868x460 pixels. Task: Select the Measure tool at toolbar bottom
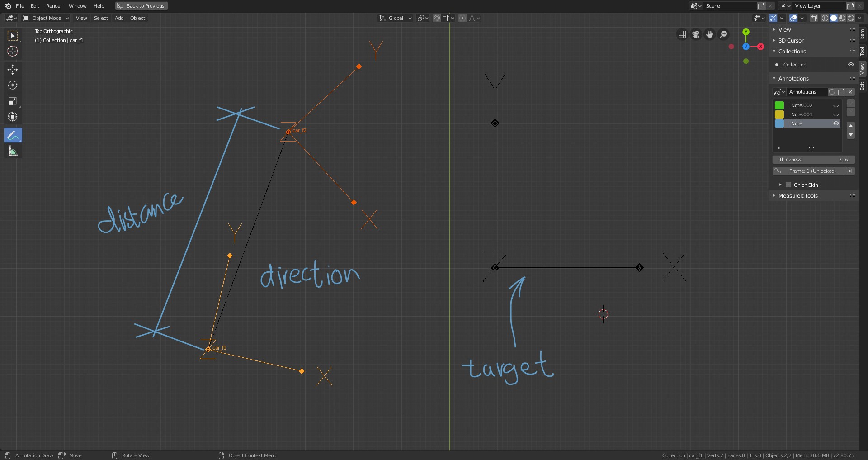13,151
